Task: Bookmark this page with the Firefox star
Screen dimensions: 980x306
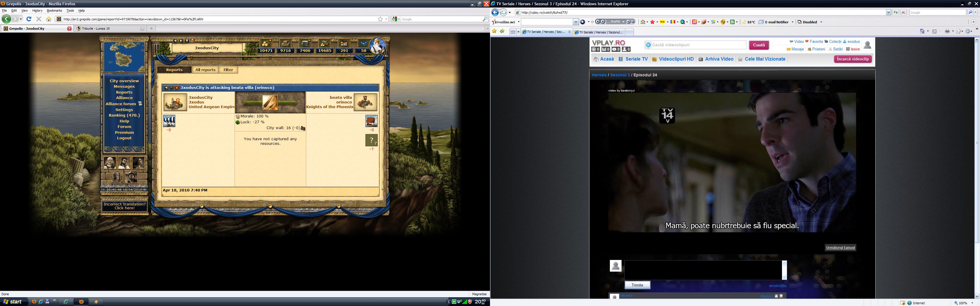Action: [380, 19]
